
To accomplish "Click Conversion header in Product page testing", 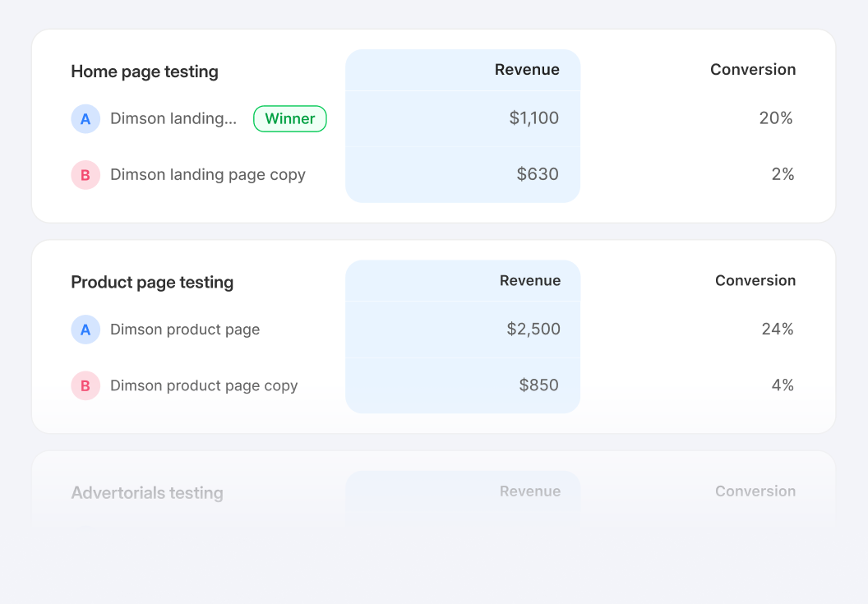I will pos(755,281).
